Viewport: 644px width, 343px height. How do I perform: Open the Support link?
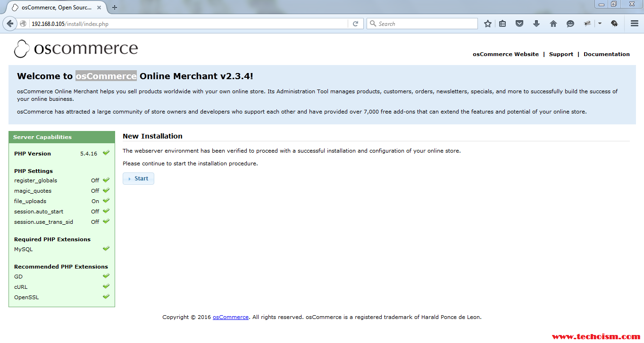pyautogui.click(x=561, y=54)
